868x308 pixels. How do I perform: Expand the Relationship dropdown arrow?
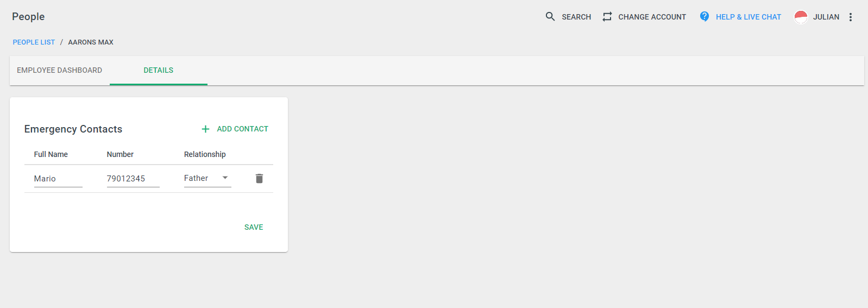tap(225, 178)
